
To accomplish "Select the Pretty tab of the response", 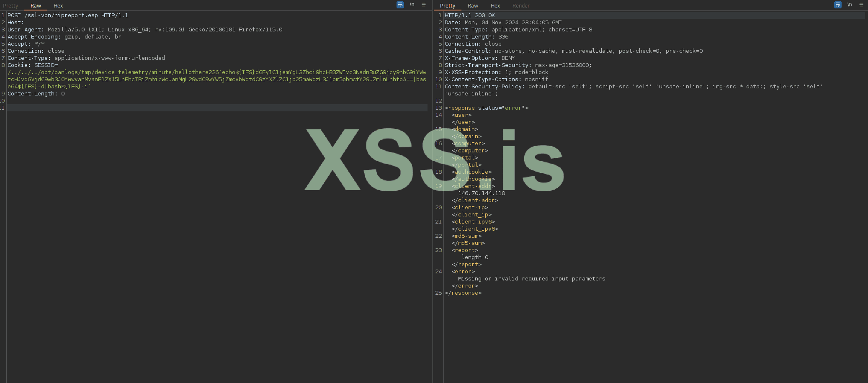I will [x=447, y=5].
